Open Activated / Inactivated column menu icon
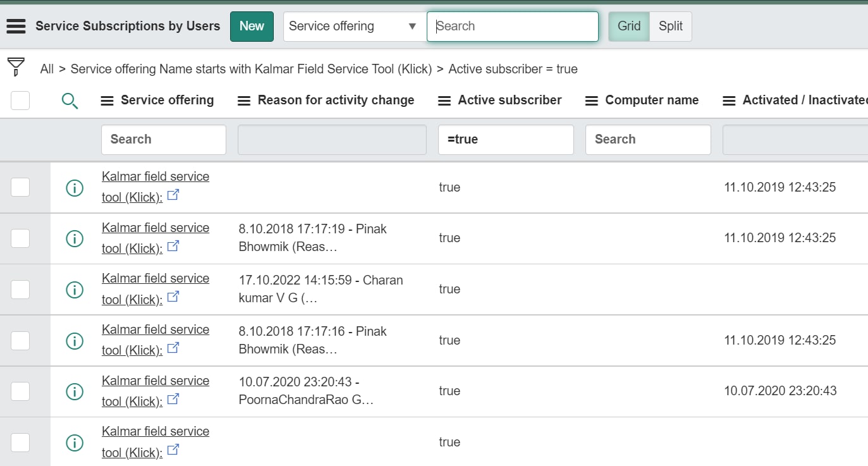Screen dimensions: 868x466 pyautogui.click(x=729, y=101)
